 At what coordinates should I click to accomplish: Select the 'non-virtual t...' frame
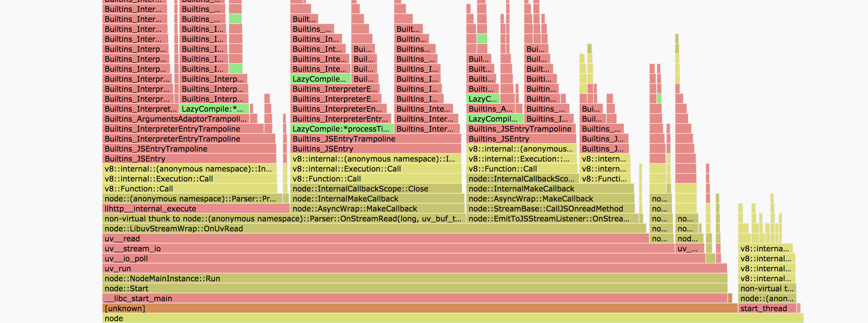point(767,288)
